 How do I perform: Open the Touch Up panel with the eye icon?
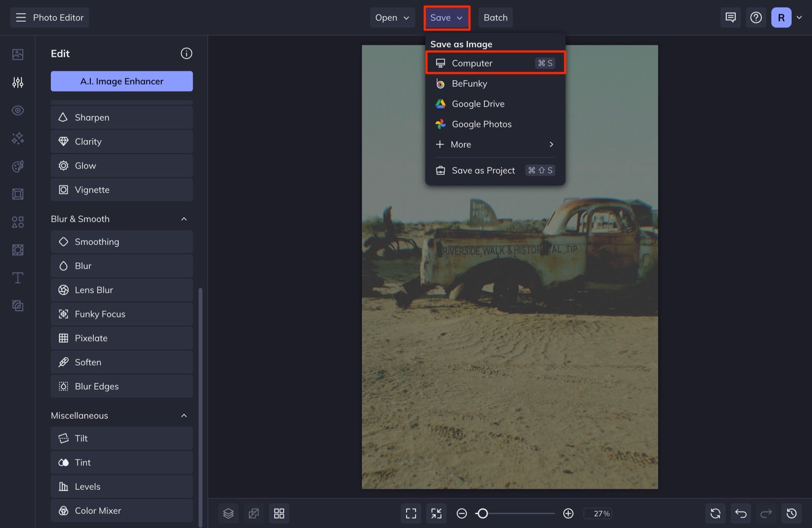pos(17,110)
